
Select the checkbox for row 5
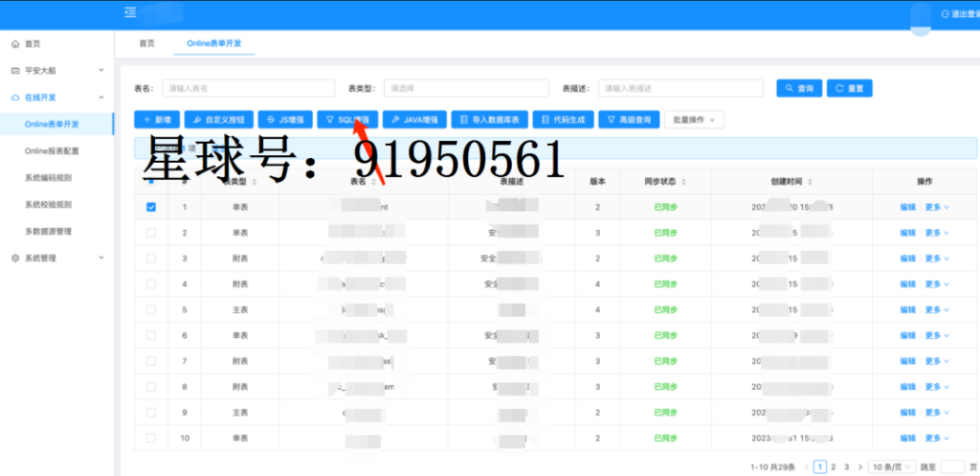point(150,309)
